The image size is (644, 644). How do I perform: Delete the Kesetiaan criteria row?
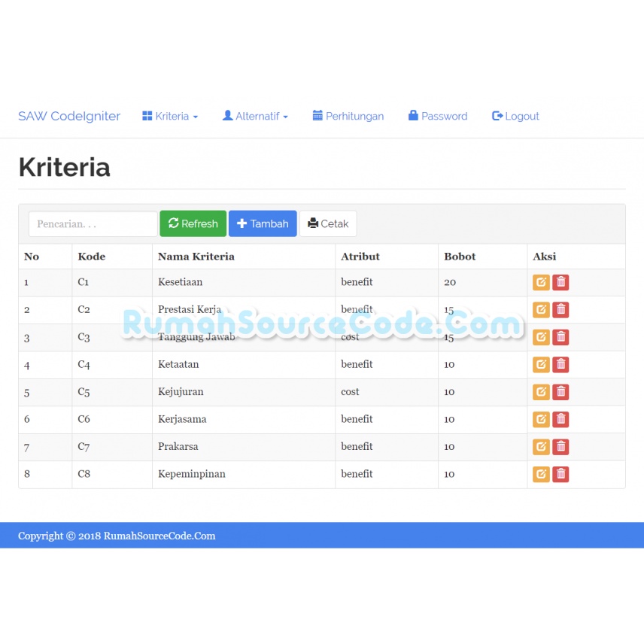coord(560,282)
